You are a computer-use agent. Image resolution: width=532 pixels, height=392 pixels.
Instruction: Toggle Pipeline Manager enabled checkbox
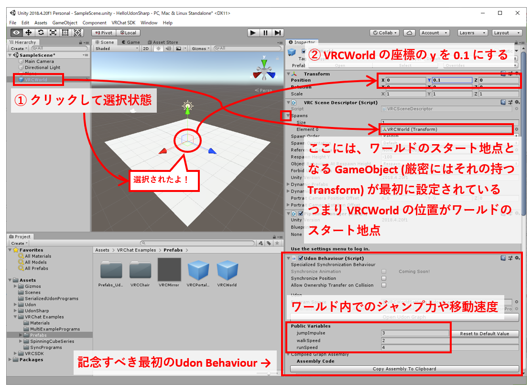[x=301, y=214]
